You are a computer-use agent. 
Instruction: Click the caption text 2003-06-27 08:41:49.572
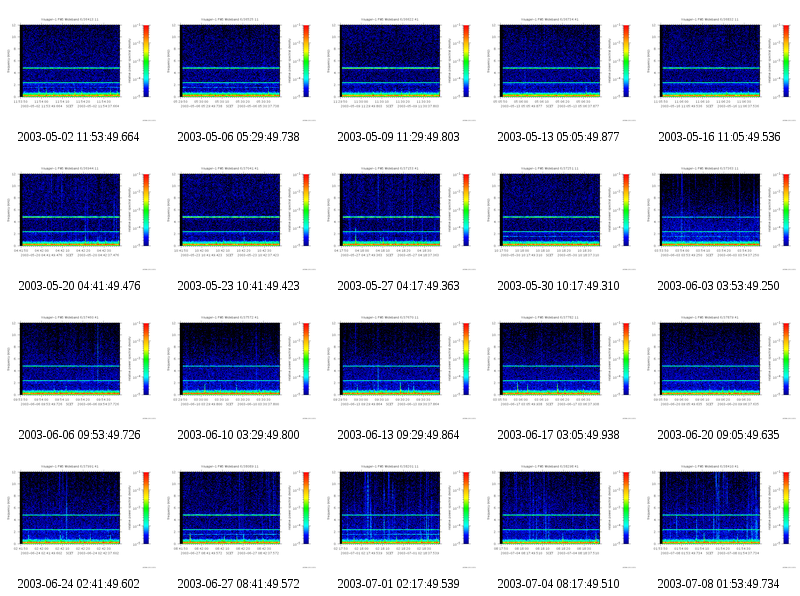[x=238, y=584]
